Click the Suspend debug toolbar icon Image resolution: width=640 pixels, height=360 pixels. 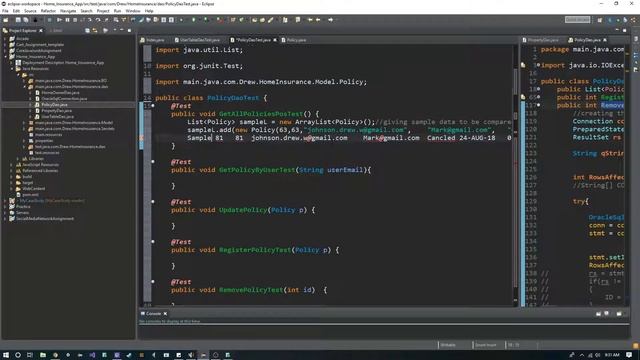click(x=67, y=20)
